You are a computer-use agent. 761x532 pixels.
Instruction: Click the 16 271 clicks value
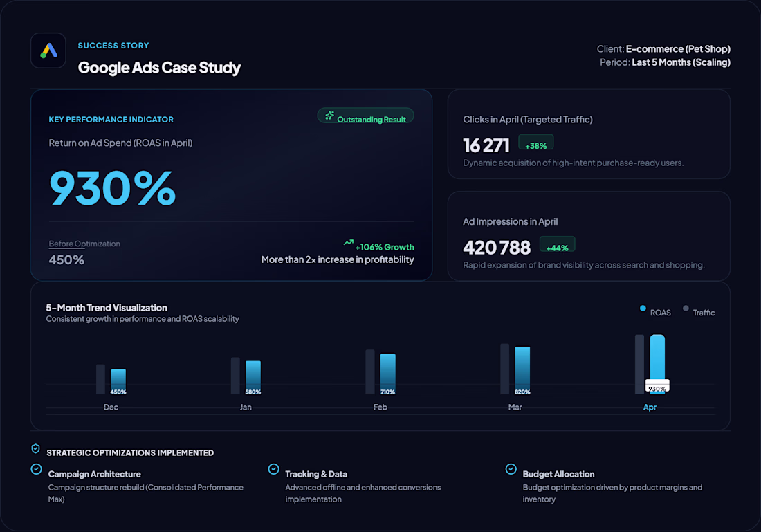coord(486,145)
